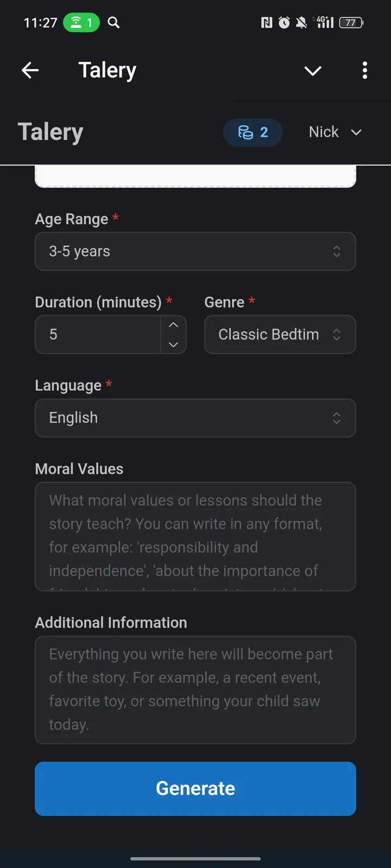Image resolution: width=391 pixels, height=868 pixels.
Task: Navigate back using the arrow
Action: [x=30, y=70]
